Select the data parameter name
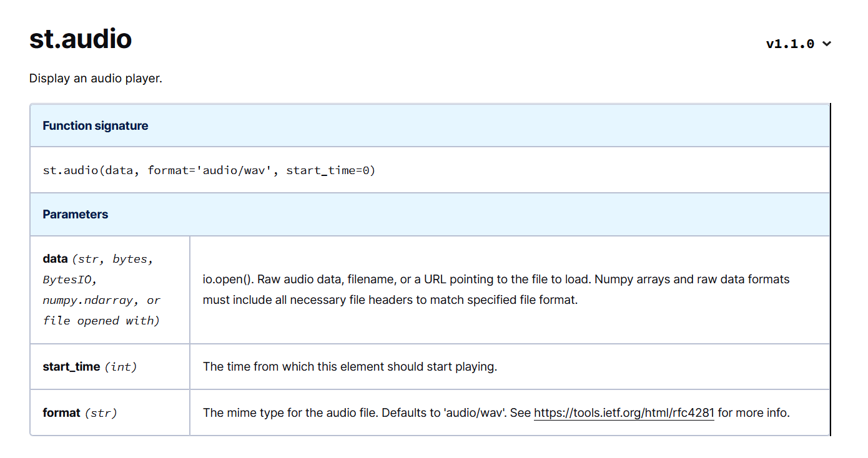 coord(54,258)
